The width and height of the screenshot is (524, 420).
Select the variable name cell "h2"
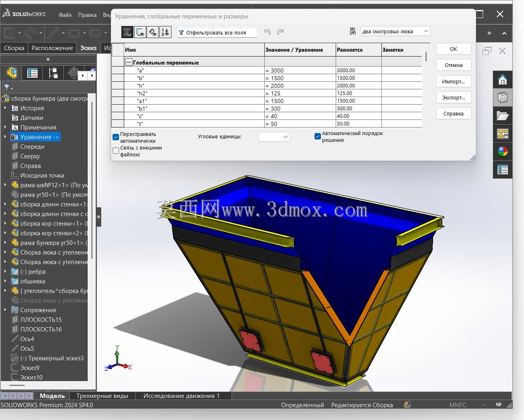point(194,93)
